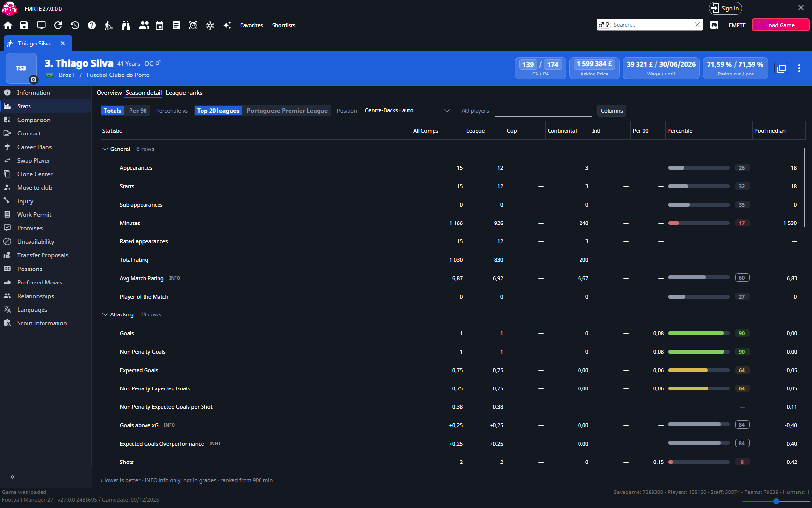Open the calendar icon in toolbar
Screen dimensions: 812x508
[x=159, y=25]
